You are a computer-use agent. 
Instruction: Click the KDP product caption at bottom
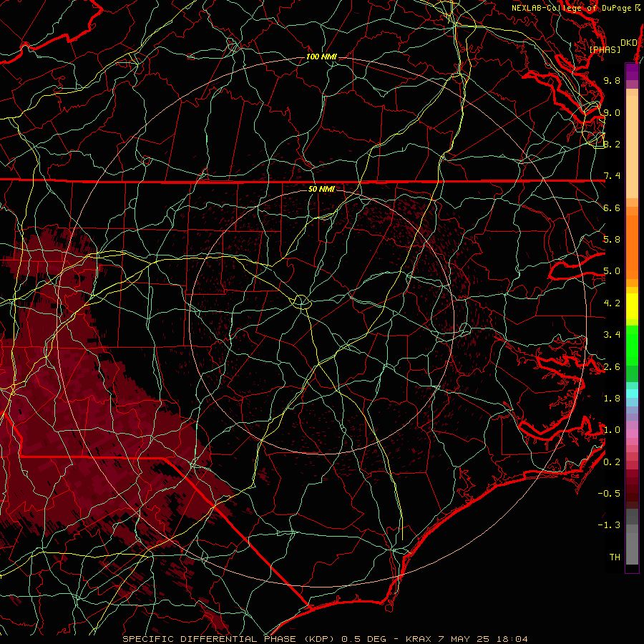(x=326, y=639)
